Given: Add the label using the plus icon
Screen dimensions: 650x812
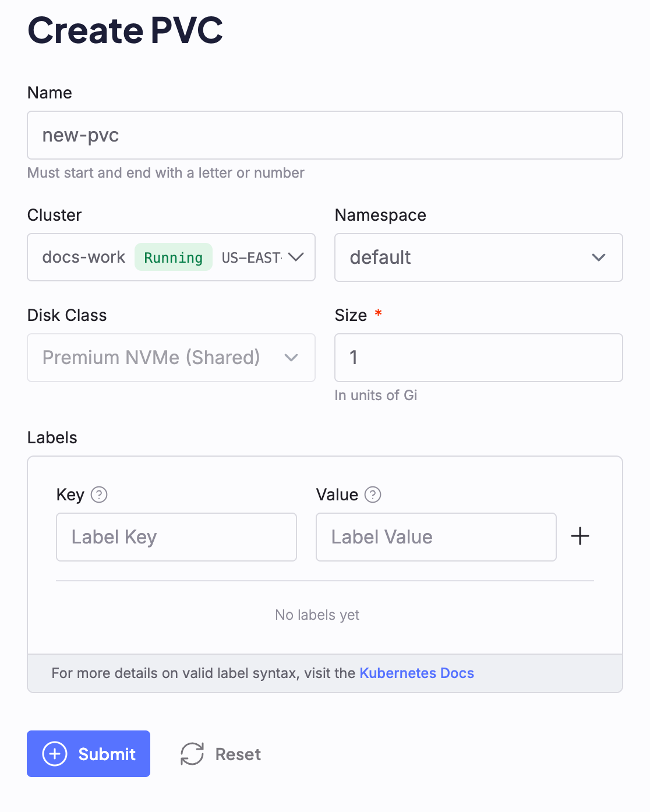Looking at the screenshot, I should tap(580, 536).
